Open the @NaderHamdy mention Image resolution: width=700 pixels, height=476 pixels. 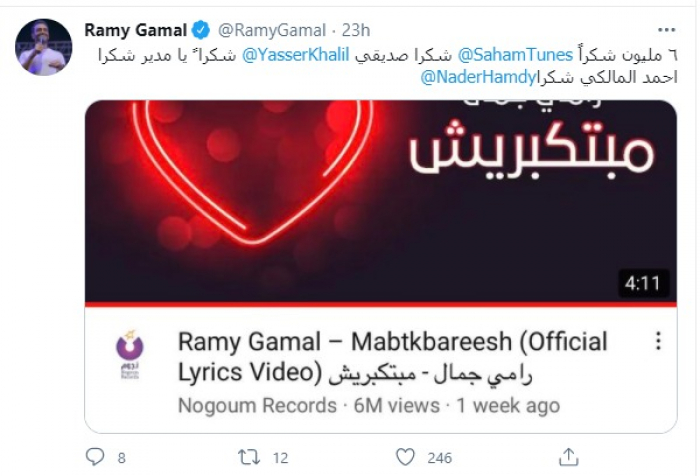coord(470,77)
